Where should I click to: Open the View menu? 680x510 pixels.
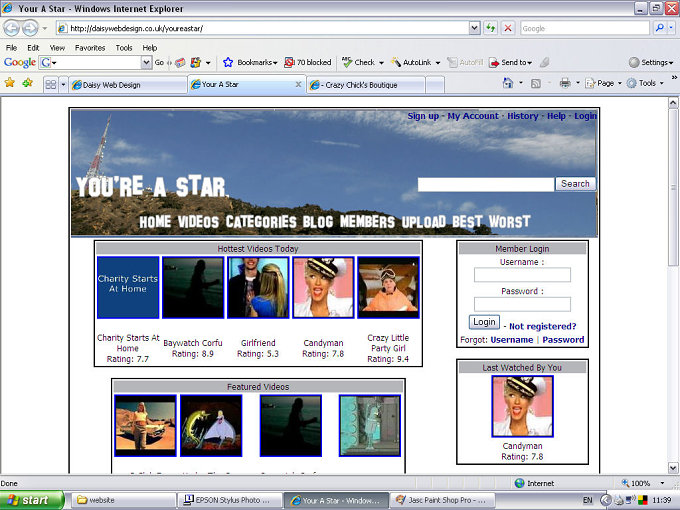pos(57,48)
